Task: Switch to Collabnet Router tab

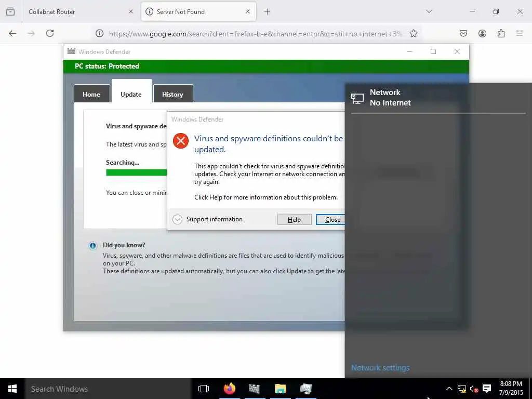Action: (79, 11)
